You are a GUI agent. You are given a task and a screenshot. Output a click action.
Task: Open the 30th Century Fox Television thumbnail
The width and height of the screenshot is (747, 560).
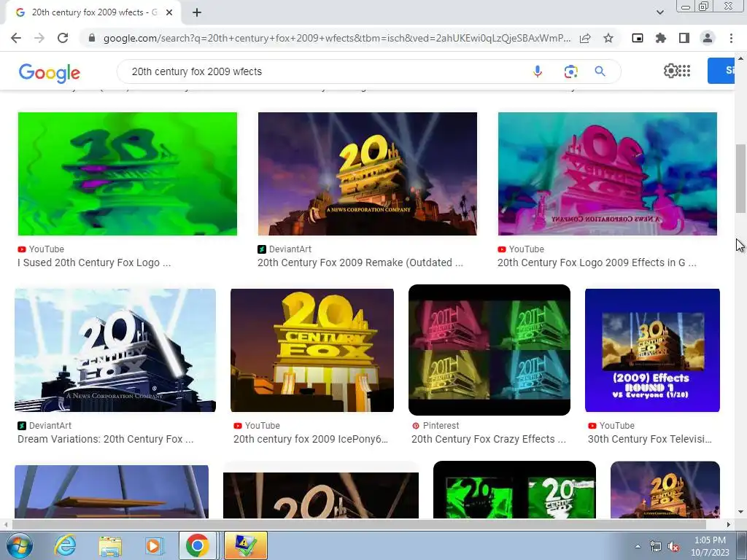(652, 350)
